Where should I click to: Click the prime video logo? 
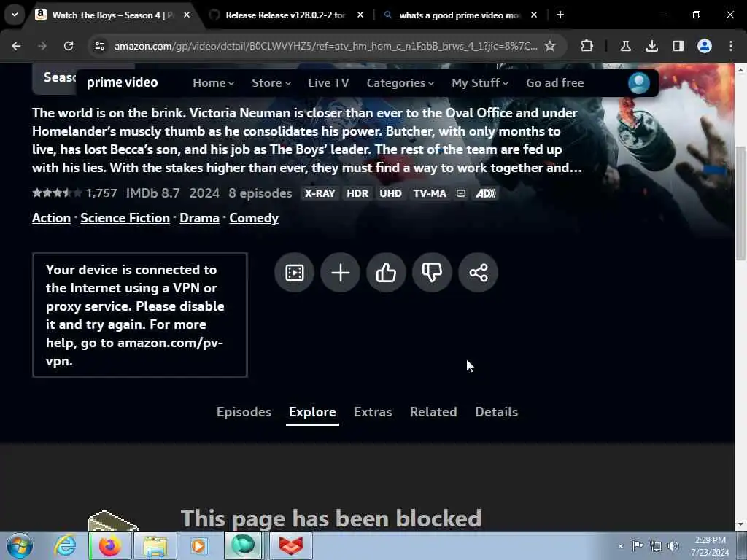tap(122, 82)
